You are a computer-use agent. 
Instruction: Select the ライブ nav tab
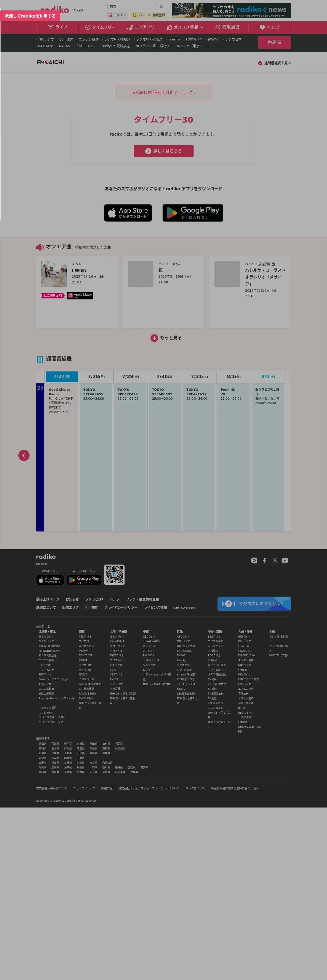pos(58,27)
